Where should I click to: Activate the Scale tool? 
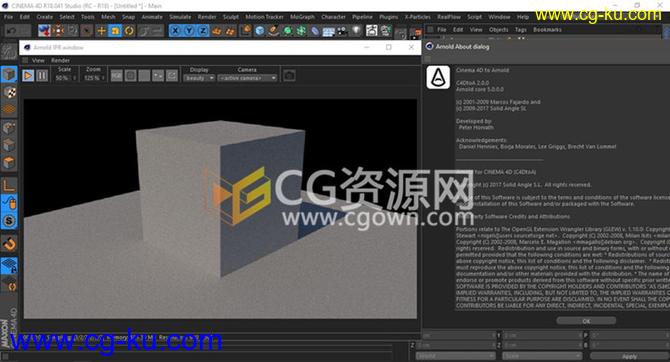[115, 30]
